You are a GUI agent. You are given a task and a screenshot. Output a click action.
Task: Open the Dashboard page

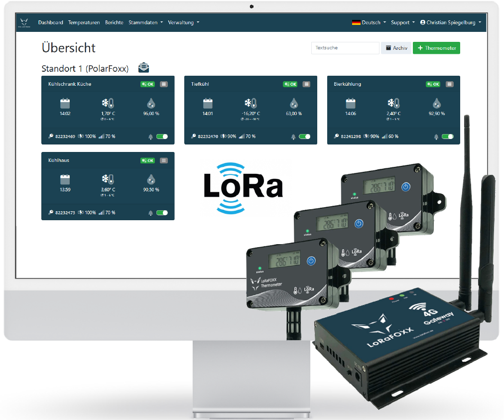click(x=50, y=22)
